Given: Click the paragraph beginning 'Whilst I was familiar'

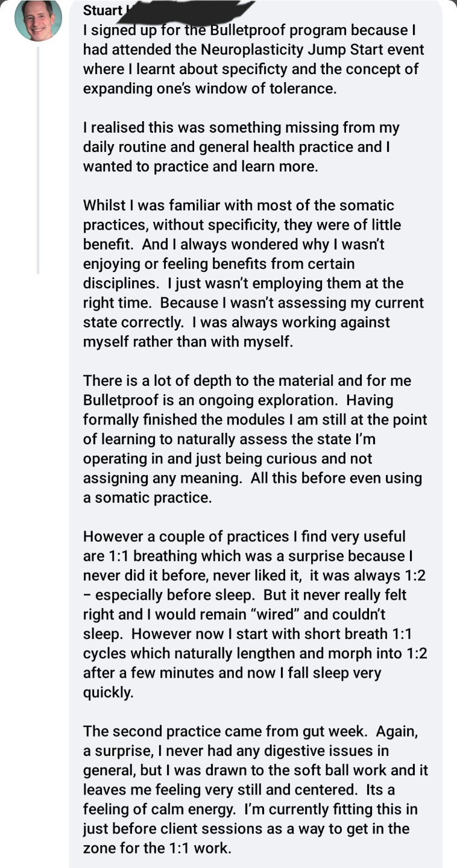Looking at the screenshot, I should [x=253, y=273].
